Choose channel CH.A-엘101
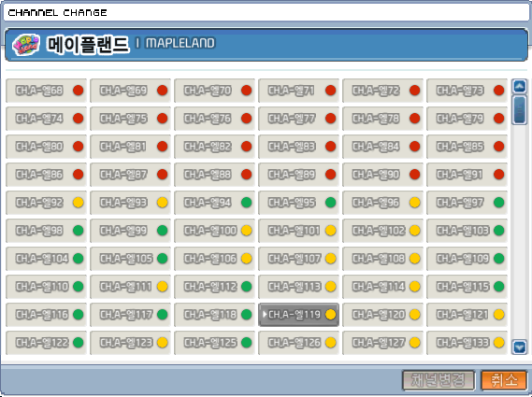Screen dimensions: 532x397 298,231
